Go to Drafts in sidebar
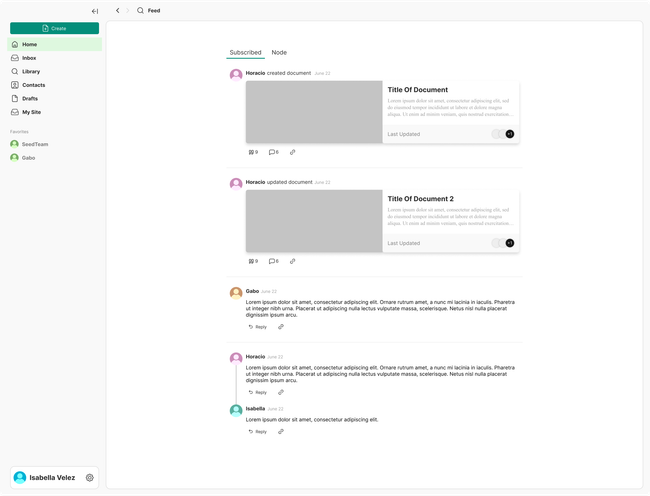The image size is (650, 496). (30, 99)
